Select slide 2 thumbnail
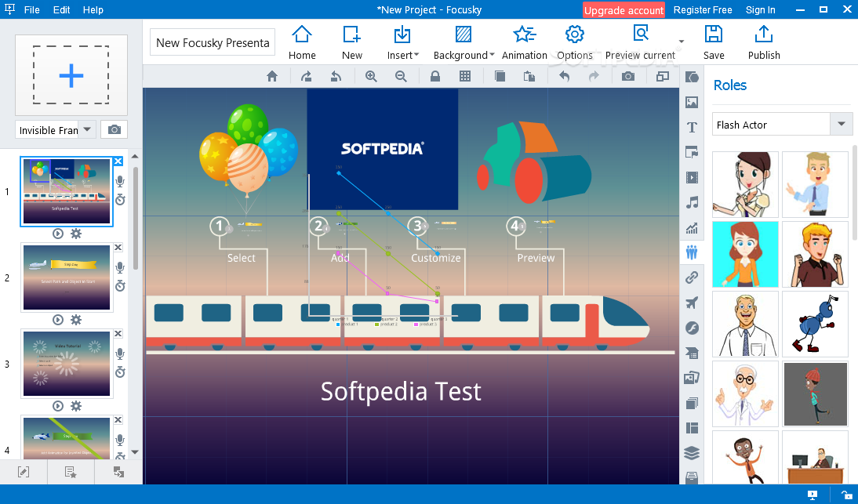Screen dimensions: 858x504 coord(67,277)
